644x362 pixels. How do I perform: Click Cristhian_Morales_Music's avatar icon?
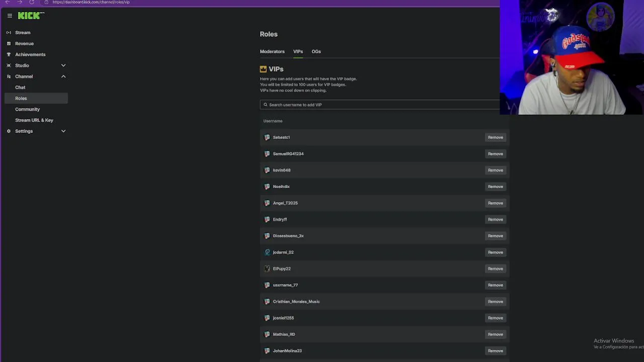pyautogui.click(x=267, y=302)
